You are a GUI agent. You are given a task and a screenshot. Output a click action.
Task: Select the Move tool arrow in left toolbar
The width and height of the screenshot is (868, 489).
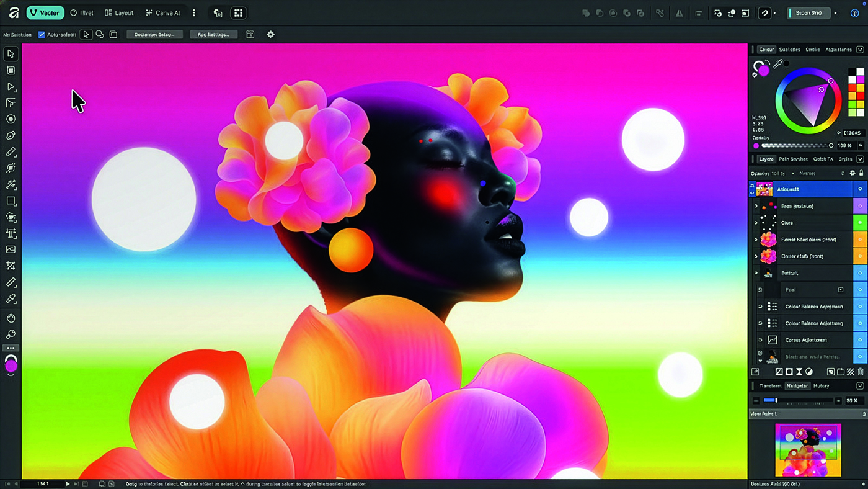point(11,54)
